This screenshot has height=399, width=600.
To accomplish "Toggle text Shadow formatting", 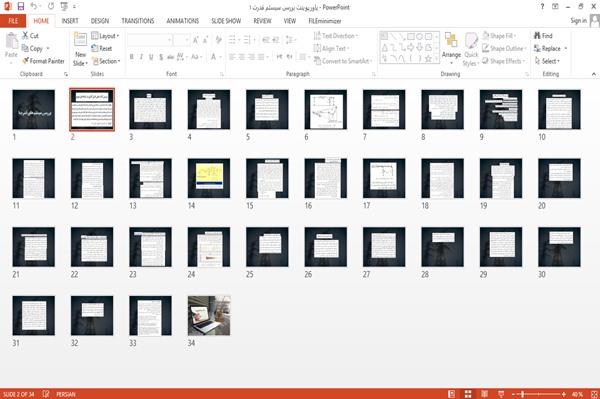I will pos(161,57).
